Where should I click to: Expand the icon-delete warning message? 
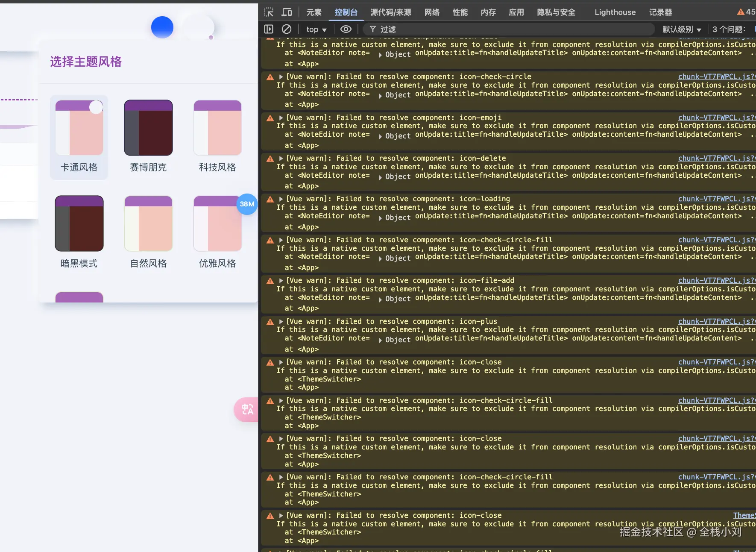281,158
